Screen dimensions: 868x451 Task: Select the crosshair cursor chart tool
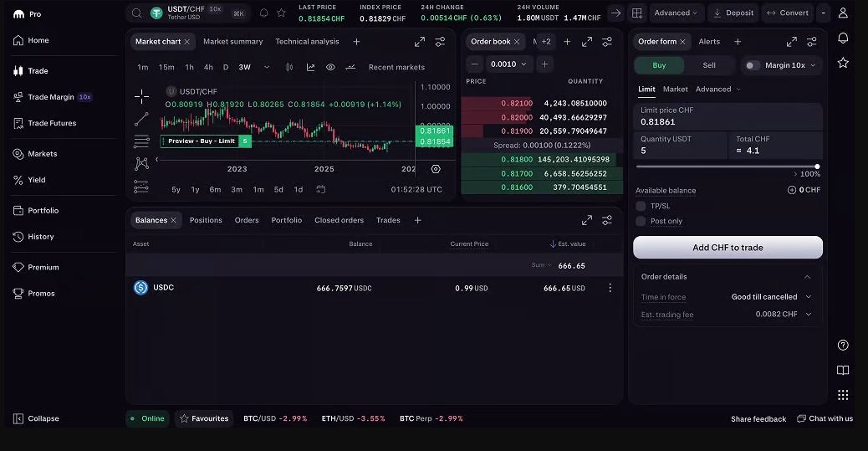point(141,96)
